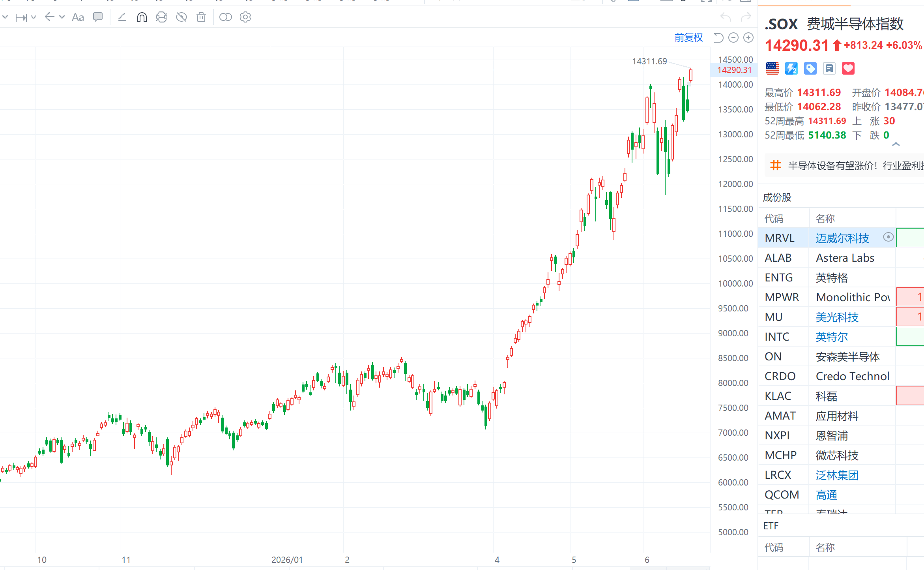Open the ETF section header

(x=771, y=526)
